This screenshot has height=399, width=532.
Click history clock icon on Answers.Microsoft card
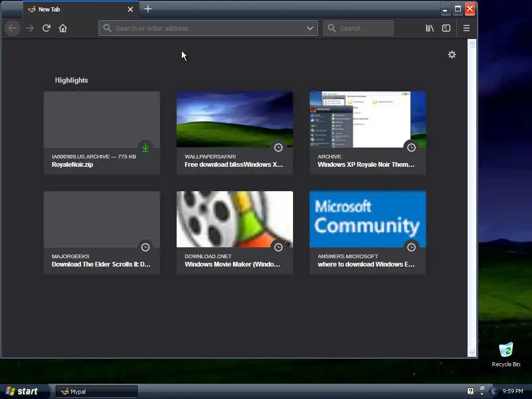(x=411, y=247)
